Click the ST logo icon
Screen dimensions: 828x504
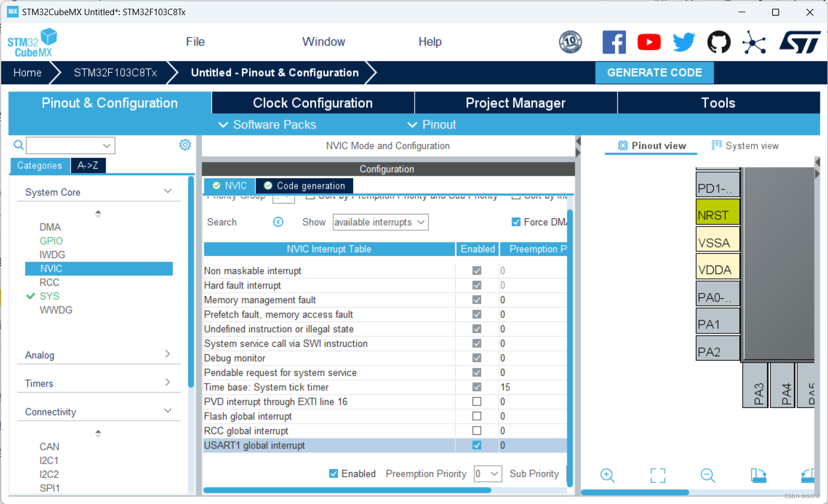tap(800, 42)
